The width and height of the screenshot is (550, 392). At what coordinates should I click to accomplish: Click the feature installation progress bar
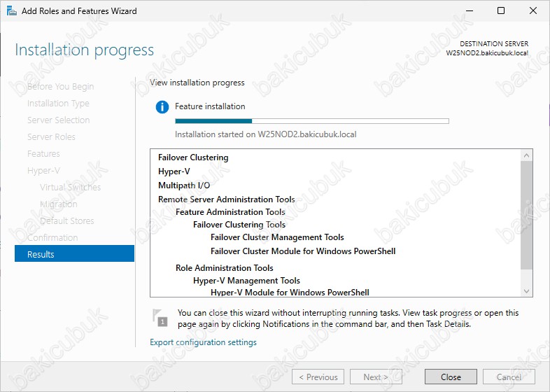pos(312,121)
